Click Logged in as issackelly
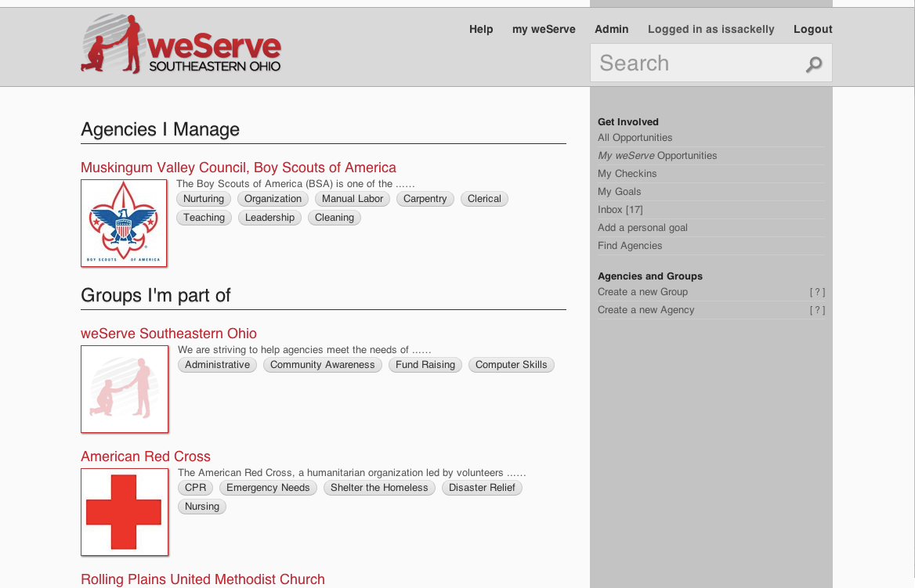The height and width of the screenshot is (588, 915). [711, 29]
